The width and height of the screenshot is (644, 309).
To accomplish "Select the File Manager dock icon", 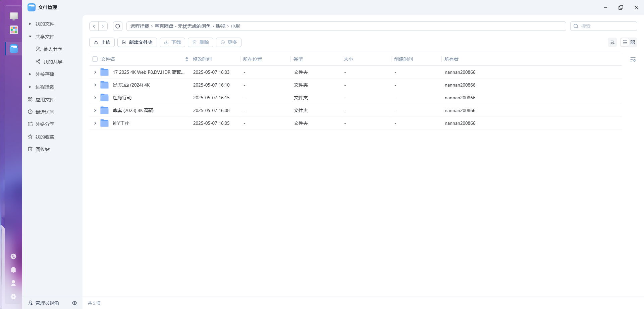I will pyautogui.click(x=14, y=49).
